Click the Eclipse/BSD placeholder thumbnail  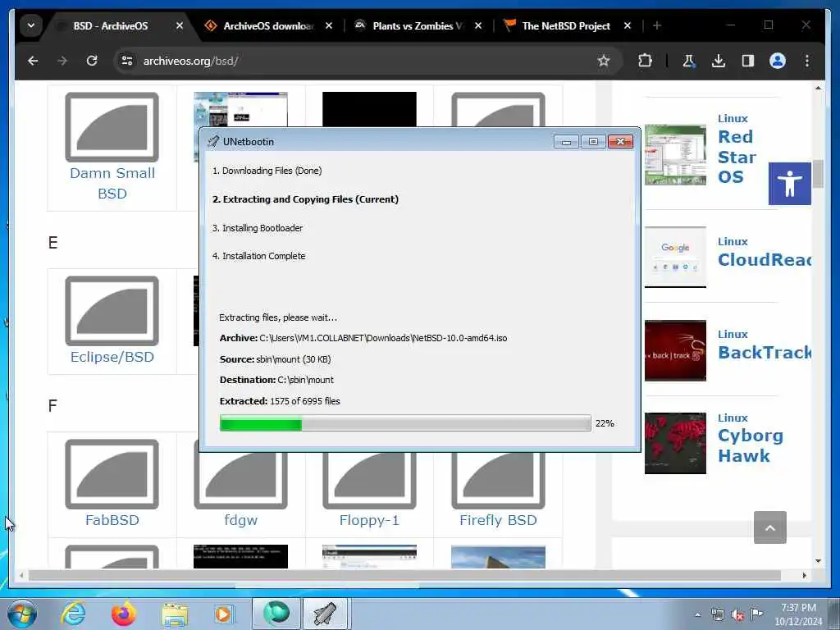point(112,311)
